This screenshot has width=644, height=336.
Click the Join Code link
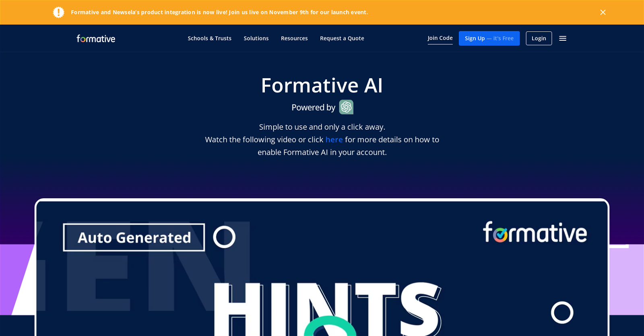tap(440, 38)
